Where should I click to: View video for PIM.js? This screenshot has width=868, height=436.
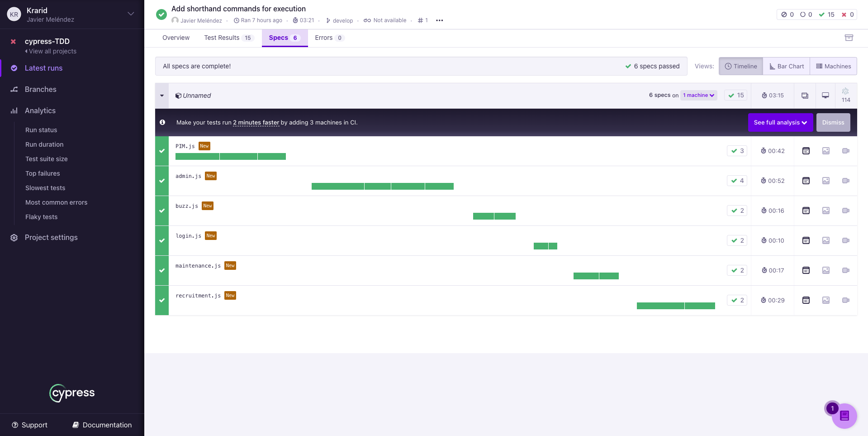click(846, 151)
